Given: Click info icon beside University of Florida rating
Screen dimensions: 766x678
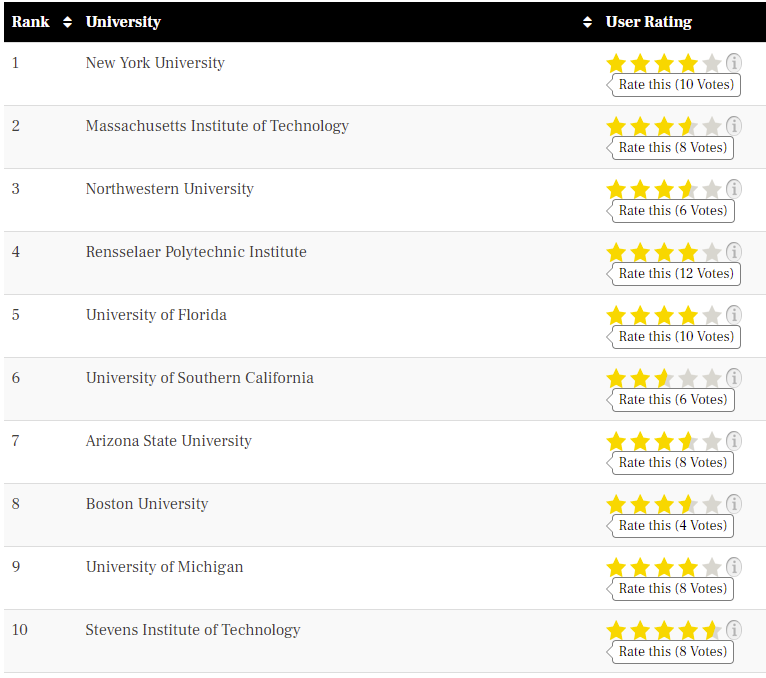Looking at the screenshot, I should 734,315.
